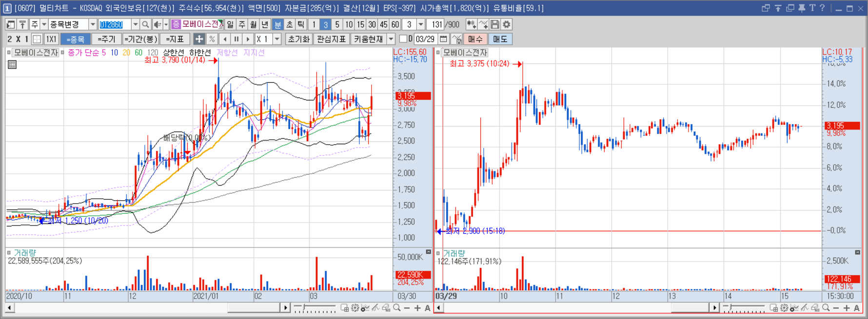Screen dimensions: 868x319
Task: Switch to the =지표 tab
Action: pyautogui.click(x=175, y=39)
